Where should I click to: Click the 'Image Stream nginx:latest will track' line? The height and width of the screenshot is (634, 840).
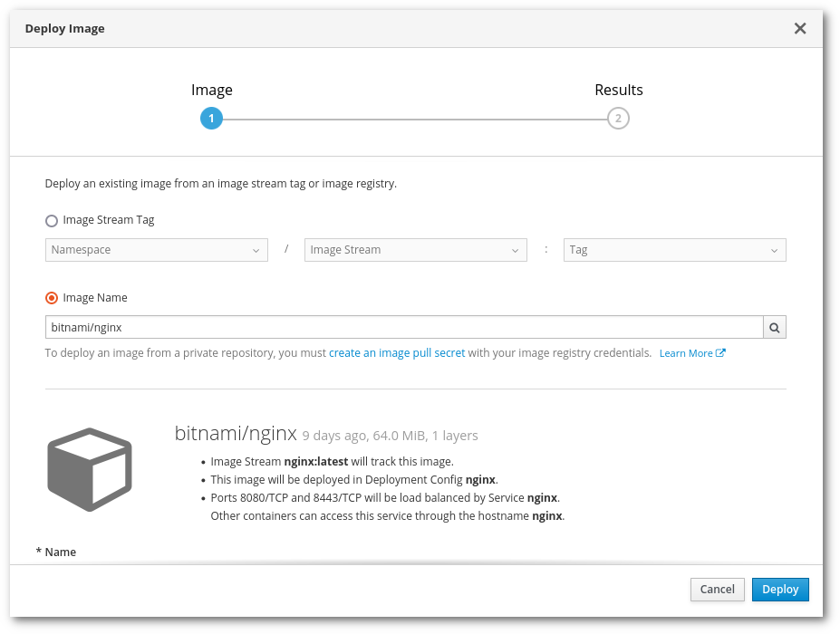click(x=333, y=462)
